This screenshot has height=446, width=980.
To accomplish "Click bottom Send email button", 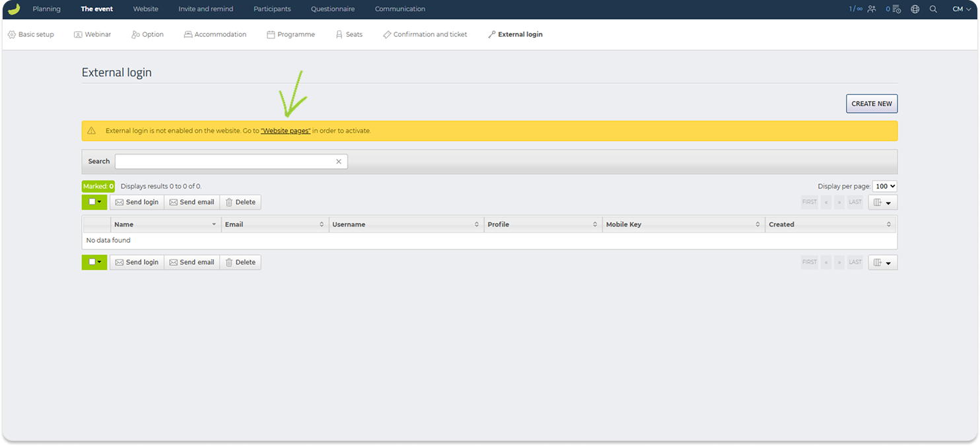I will point(192,263).
